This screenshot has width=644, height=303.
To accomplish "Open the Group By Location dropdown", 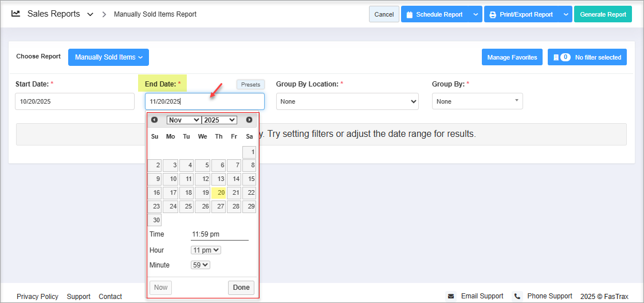I will [x=347, y=101].
